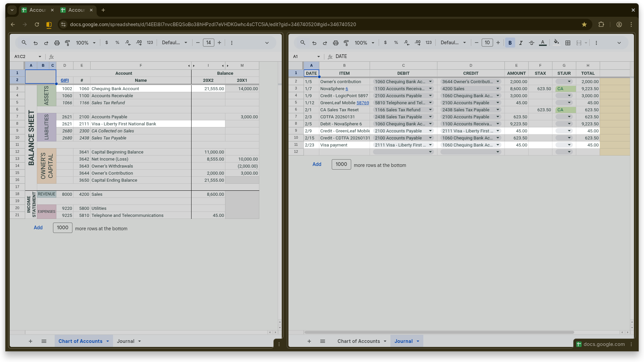Open font family dropdown in right pane
The width and height of the screenshot is (644, 362).
coord(453,43)
